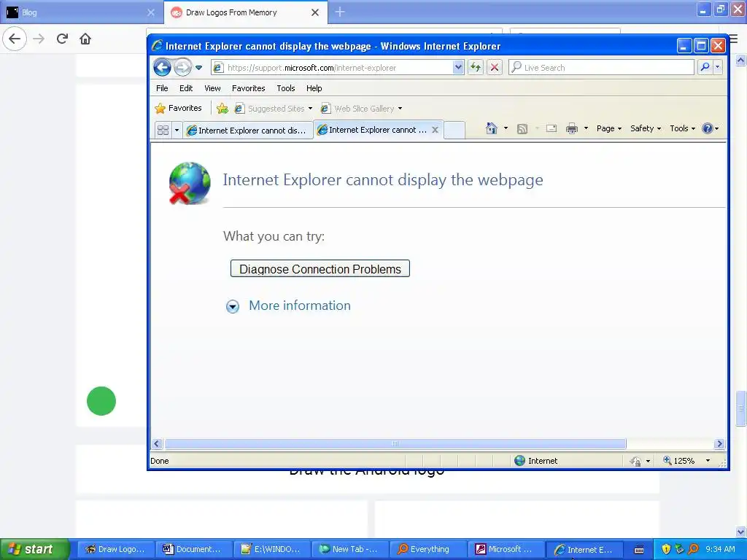Click Diagnose Connection Problems button

pyautogui.click(x=320, y=268)
